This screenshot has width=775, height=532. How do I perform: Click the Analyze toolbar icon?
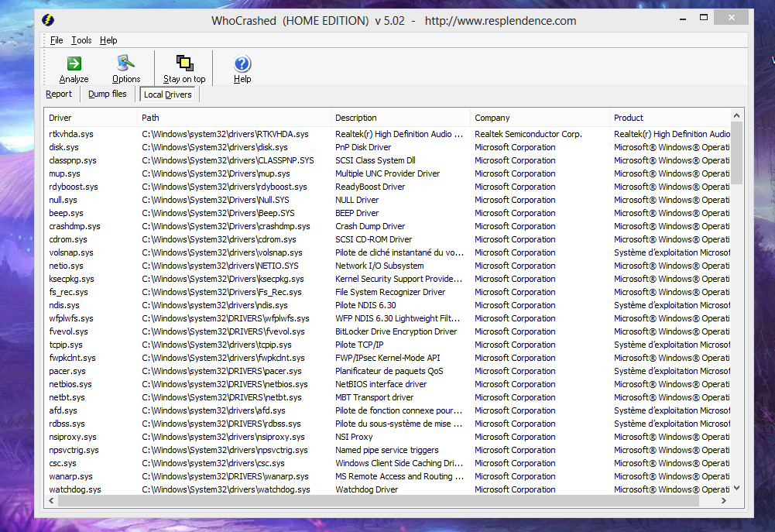74,63
